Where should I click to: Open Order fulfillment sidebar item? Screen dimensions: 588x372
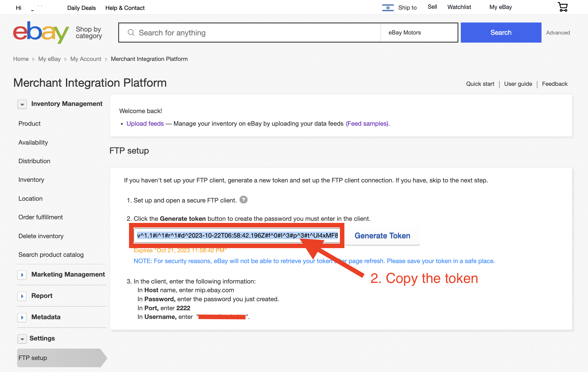(x=40, y=217)
